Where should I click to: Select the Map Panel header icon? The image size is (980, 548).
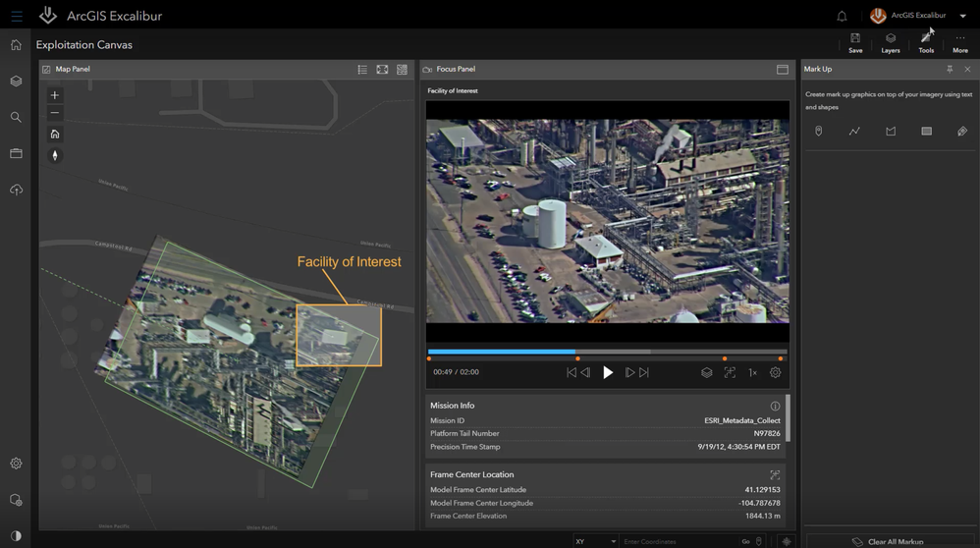[x=46, y=70]
